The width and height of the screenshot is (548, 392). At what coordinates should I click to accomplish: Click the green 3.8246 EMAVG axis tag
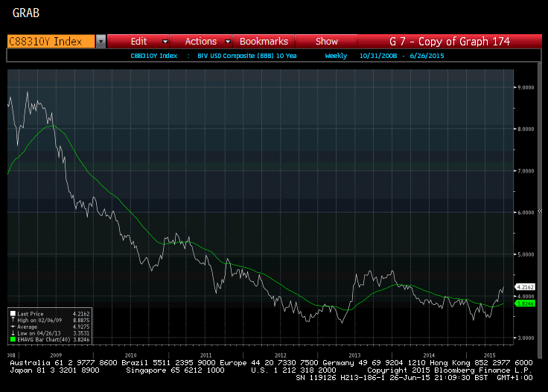tap(525, 303)
